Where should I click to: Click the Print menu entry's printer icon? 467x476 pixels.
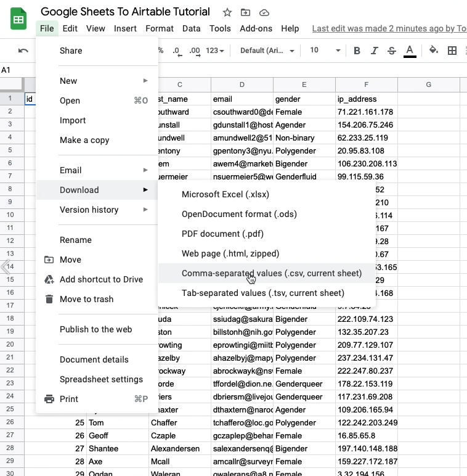click(x=49, y=399)
